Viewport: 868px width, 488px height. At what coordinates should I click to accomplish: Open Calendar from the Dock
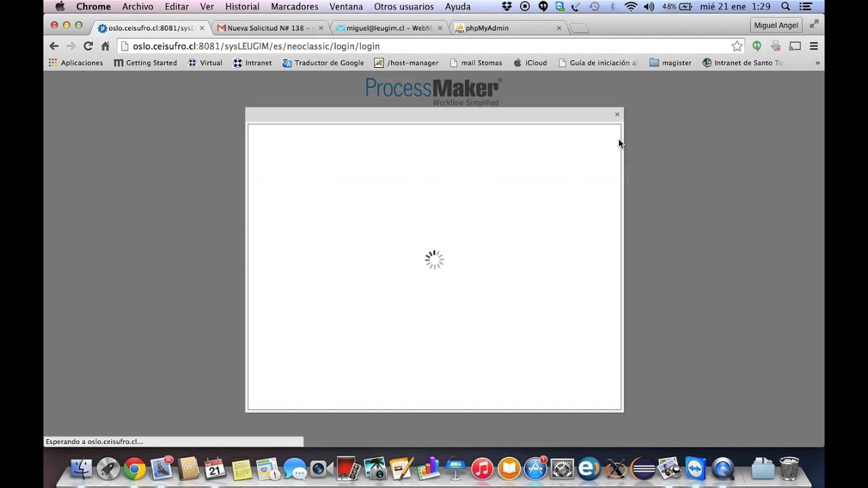(x=214, y=469)
